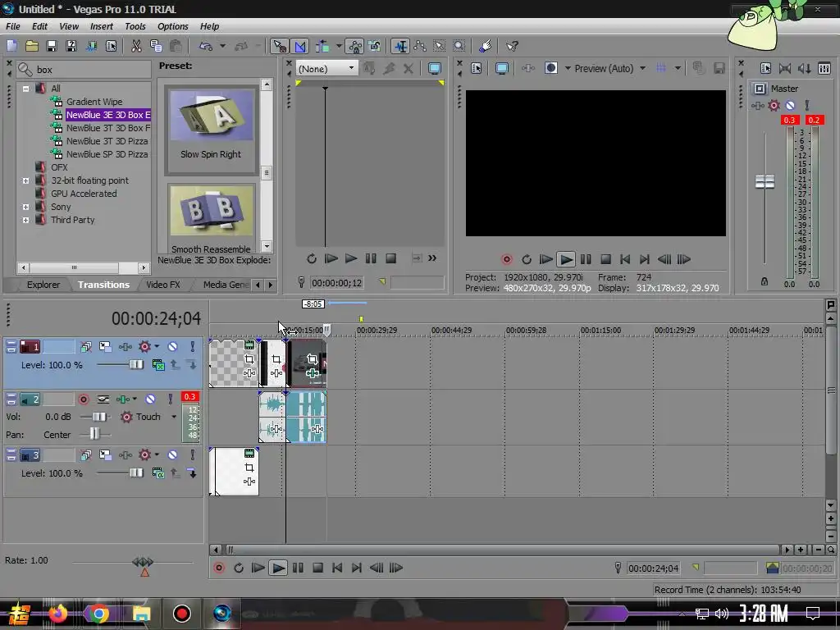Viewport: 840px width, 630px height.
Task: Click the What's This help icon
Action: pyautogui.click(x=512, y=46)
